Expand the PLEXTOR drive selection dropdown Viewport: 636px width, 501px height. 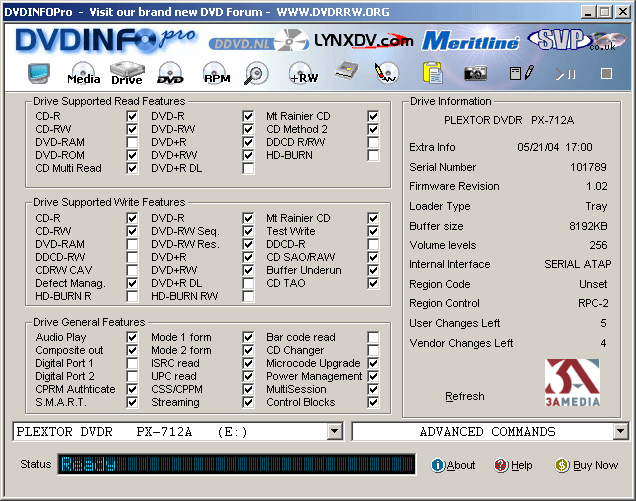pyautogui.click(x=335, y=431)
